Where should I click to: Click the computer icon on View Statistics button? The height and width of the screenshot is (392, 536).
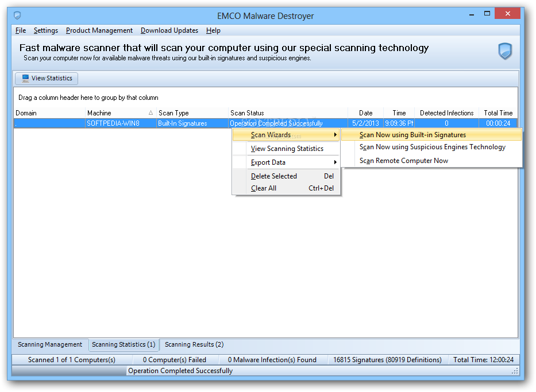pyautogui.click(x=24, y=79)
